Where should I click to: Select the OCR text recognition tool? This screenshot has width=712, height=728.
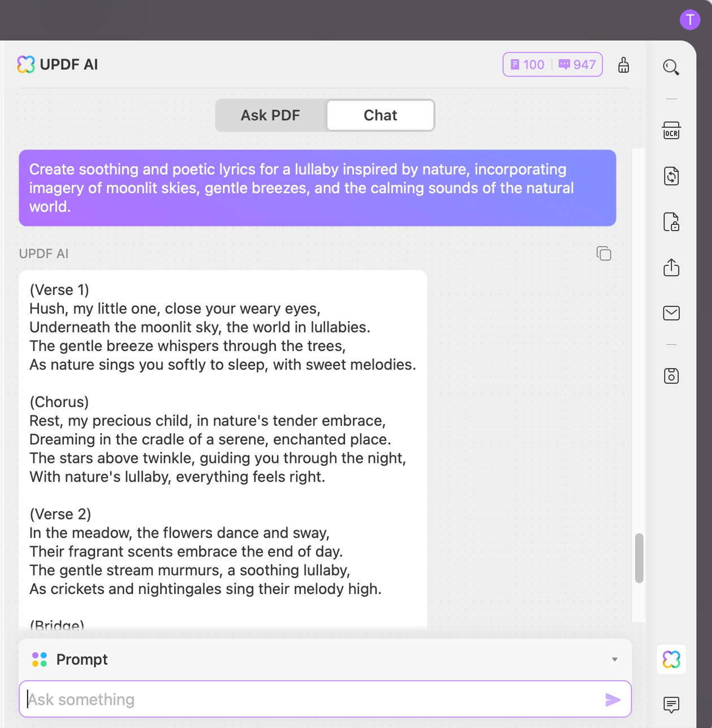(x=671, y=131)
